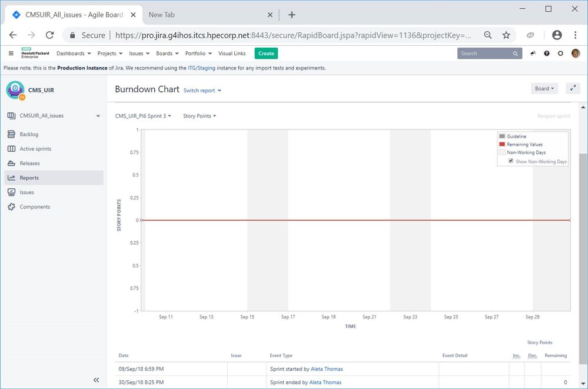588x389 pixels.
Task: Close the New Tab browser tab
Action: (270, 15)
